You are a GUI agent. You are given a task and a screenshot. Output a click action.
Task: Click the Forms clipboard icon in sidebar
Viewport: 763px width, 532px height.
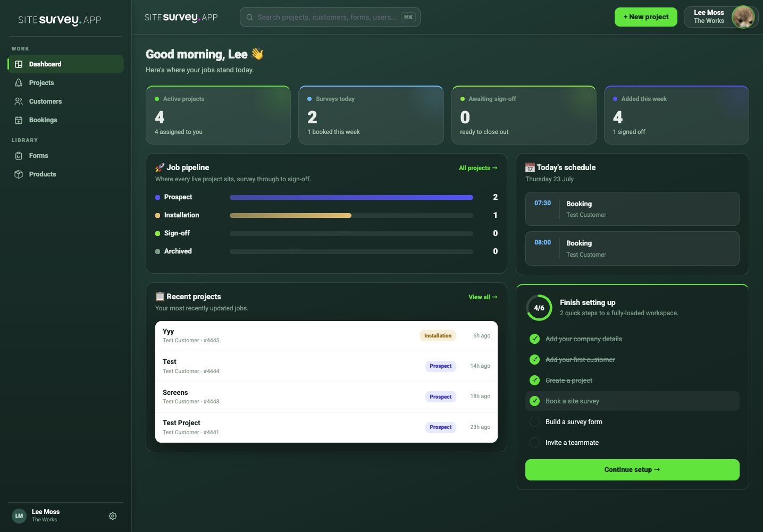point(19,156)
